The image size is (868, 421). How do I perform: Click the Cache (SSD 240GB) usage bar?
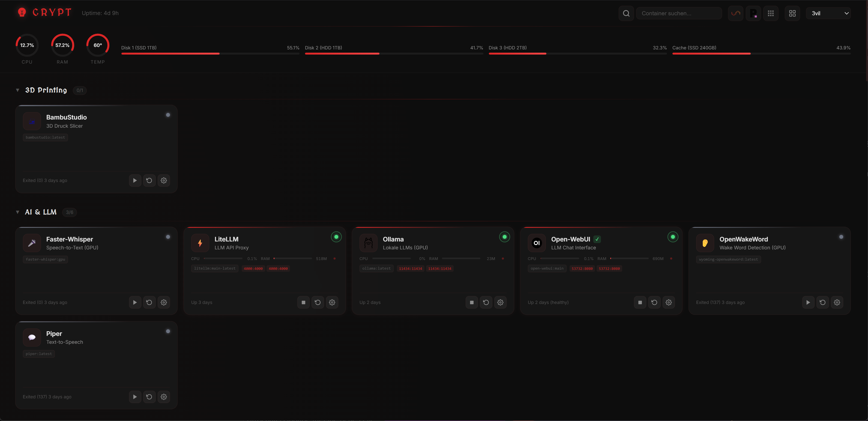pyautogui.click(x=761, y=53)
